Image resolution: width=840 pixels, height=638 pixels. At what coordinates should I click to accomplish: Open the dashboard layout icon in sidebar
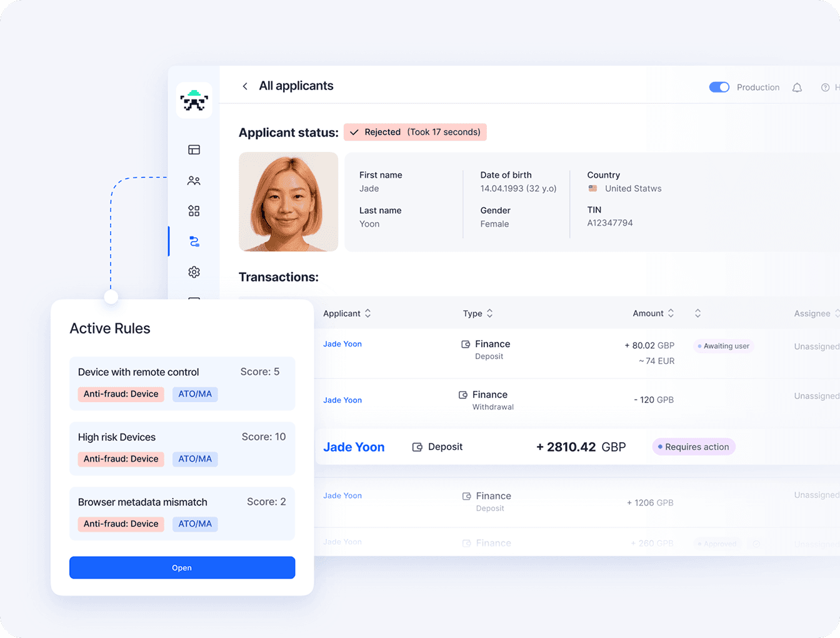pos(194,149)
